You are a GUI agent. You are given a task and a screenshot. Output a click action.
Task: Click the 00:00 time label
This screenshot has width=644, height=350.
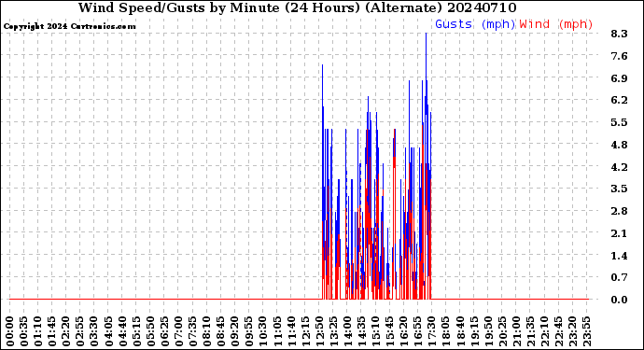(x=10, y=331)
